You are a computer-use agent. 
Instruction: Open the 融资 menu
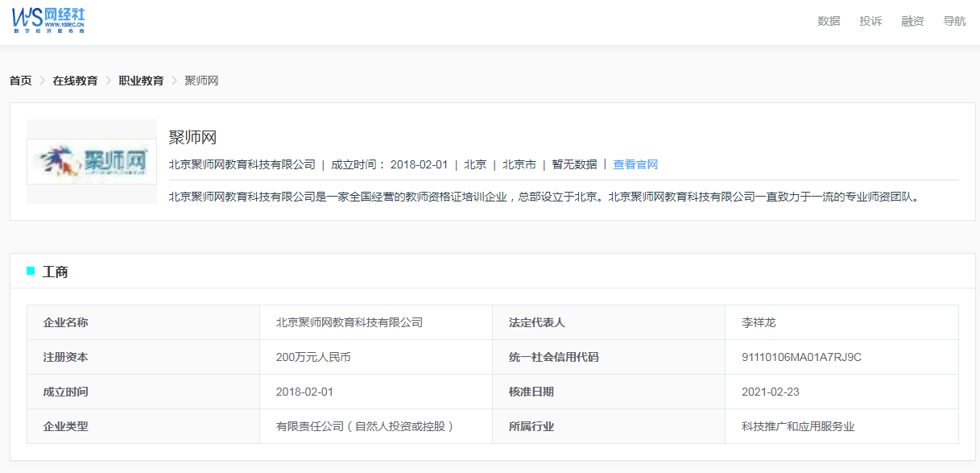point(912,21)
